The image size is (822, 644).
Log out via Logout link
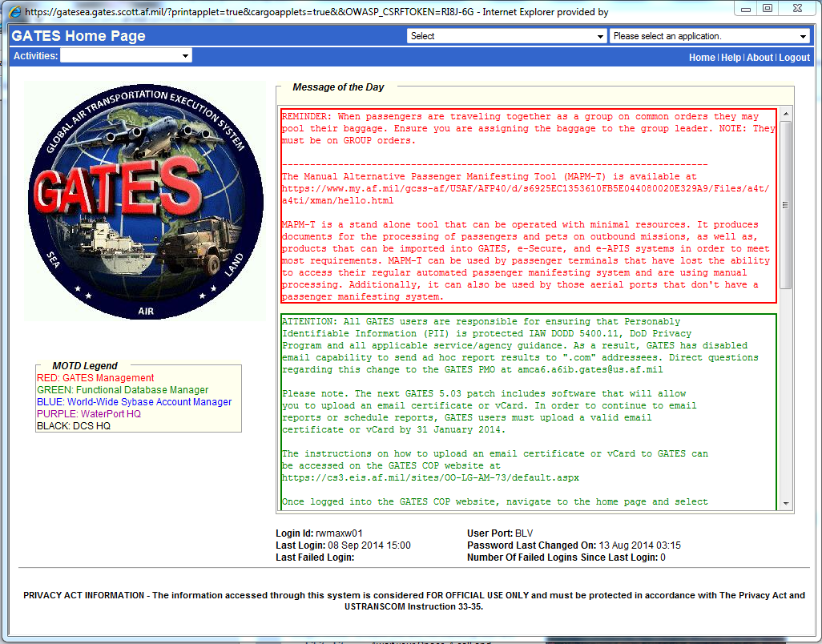794,58
